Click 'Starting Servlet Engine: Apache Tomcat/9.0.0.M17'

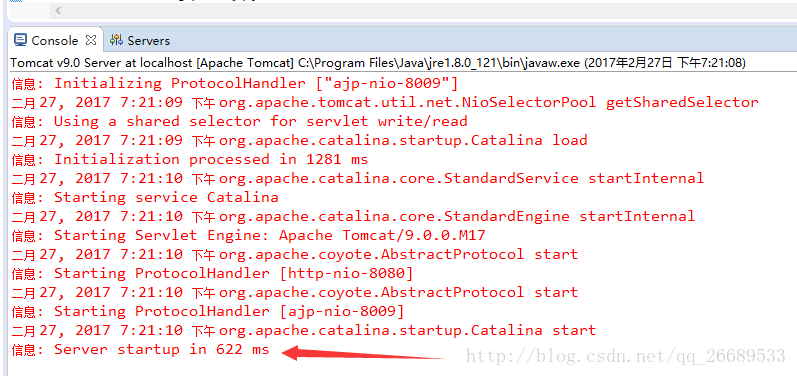[x=249, y=235]
